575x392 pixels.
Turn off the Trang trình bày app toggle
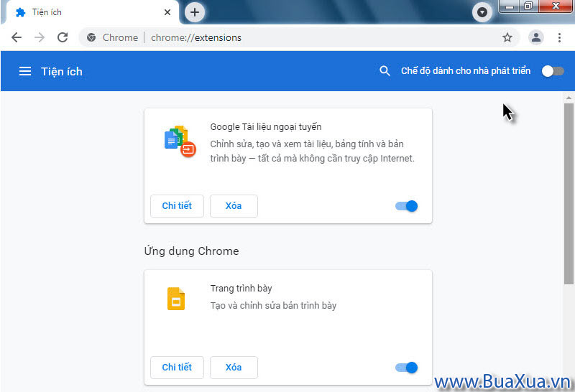click(406, 368)
